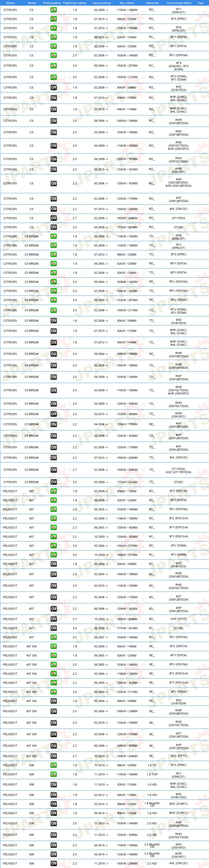Click '1.6 BlueHDi 120' body cell
209x868 pixels.
tap(152, 804)
